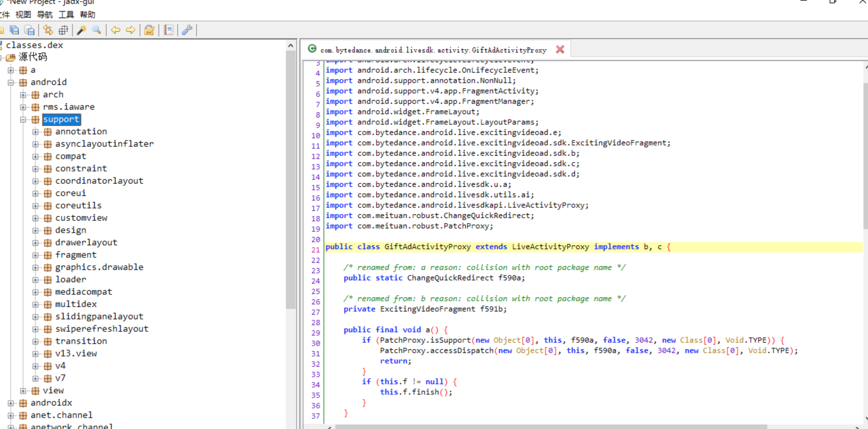868x429 pixels.
Task: Click the package icon beside 'multidex'
Action: point(48,305)
